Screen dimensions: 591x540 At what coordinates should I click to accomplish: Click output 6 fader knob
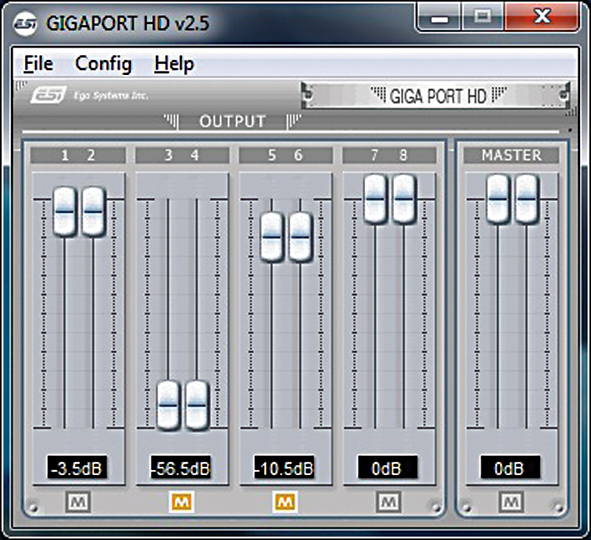click(x=300, y=237)
